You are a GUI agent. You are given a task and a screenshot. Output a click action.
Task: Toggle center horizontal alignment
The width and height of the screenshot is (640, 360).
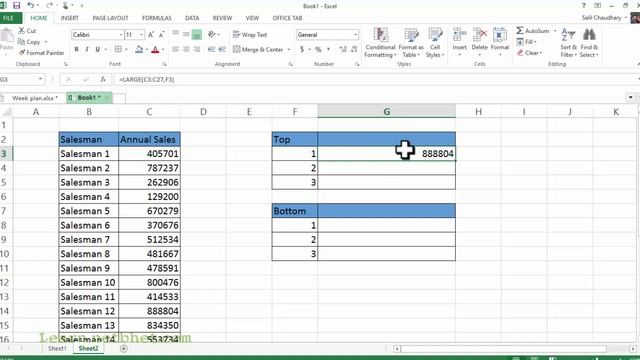(x=186, y=49)
